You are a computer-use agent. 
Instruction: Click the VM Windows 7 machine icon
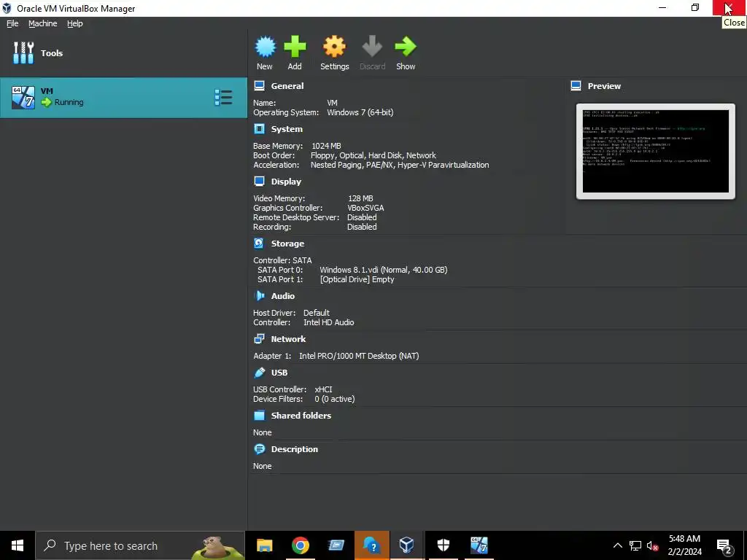click(23, 98)
